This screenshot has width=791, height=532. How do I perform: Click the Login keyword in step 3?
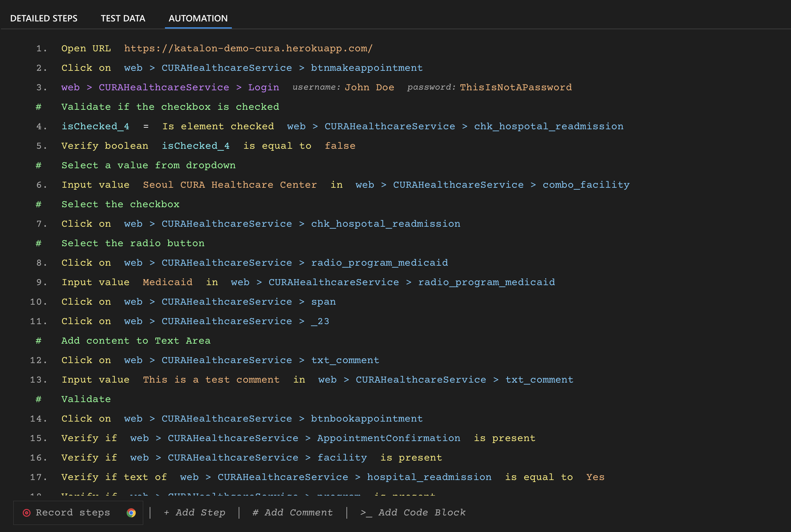(264, 88)
